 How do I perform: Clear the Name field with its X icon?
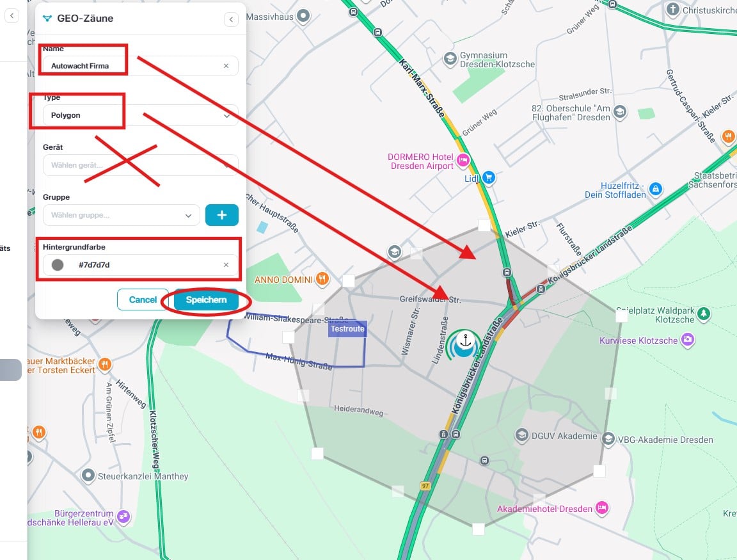[226, 66]
